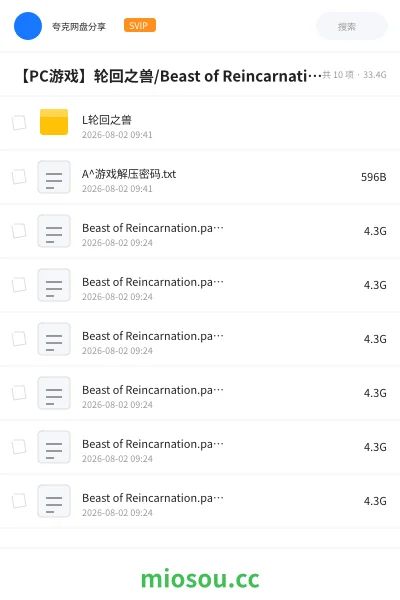Image resolution: width=400 pixels, height=600 pixels.
Task: Open the 夸克网盘分享 sharer name
Action: (x=79, y=26)
